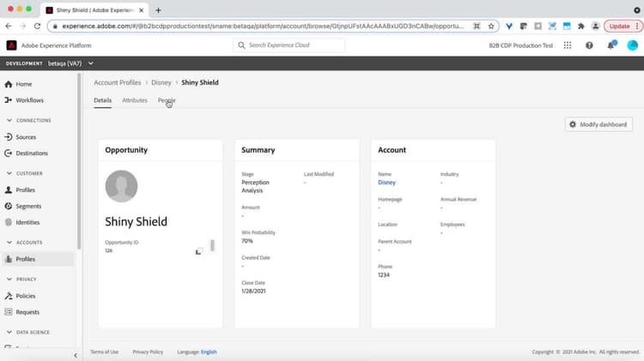Click the Opportunity card resize handle icon
Screen dimensions: 644x361
pos(199,251)
